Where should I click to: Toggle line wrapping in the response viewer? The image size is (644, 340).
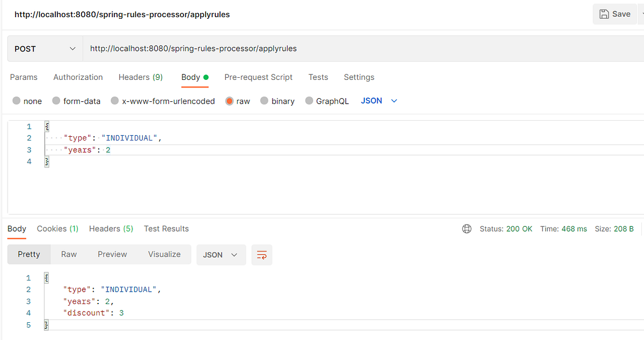pos(261,255)
